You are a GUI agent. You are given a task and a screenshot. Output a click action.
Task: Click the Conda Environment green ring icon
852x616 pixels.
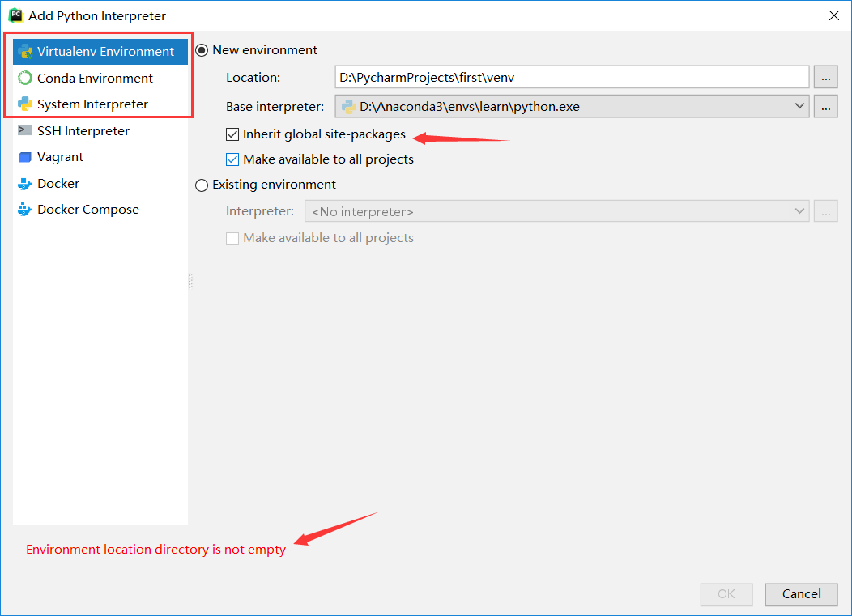pyautogui.click(x=25, y=79)
